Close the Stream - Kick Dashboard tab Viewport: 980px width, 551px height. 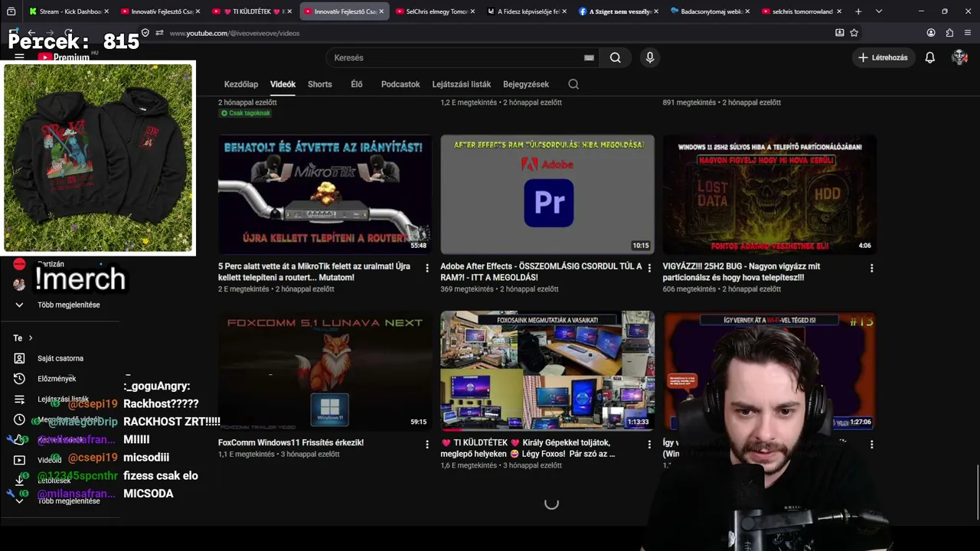click(106, 11)
